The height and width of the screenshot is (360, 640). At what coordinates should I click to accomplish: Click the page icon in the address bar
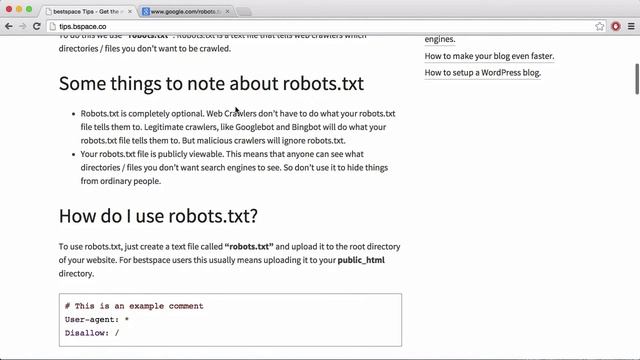(53, 27)
